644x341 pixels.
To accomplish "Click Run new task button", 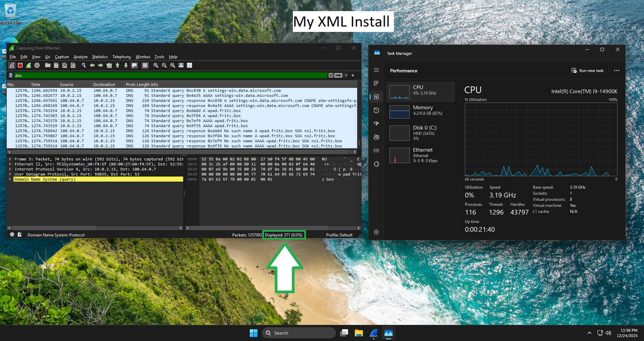I will 587,71.
